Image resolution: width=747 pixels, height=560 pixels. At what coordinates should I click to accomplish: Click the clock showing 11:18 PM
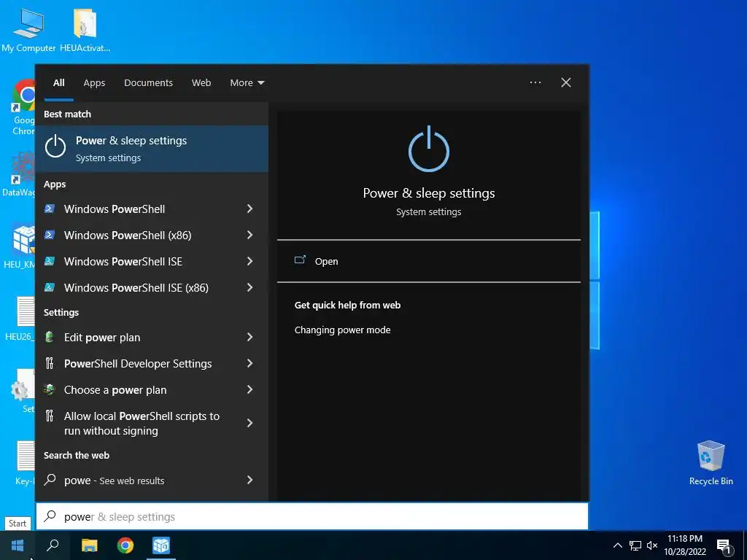[685, 539]
